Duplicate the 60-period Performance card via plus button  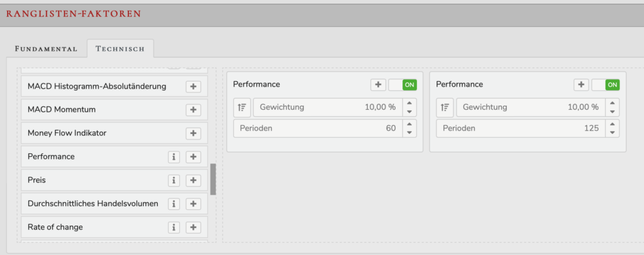coord(378,85)
